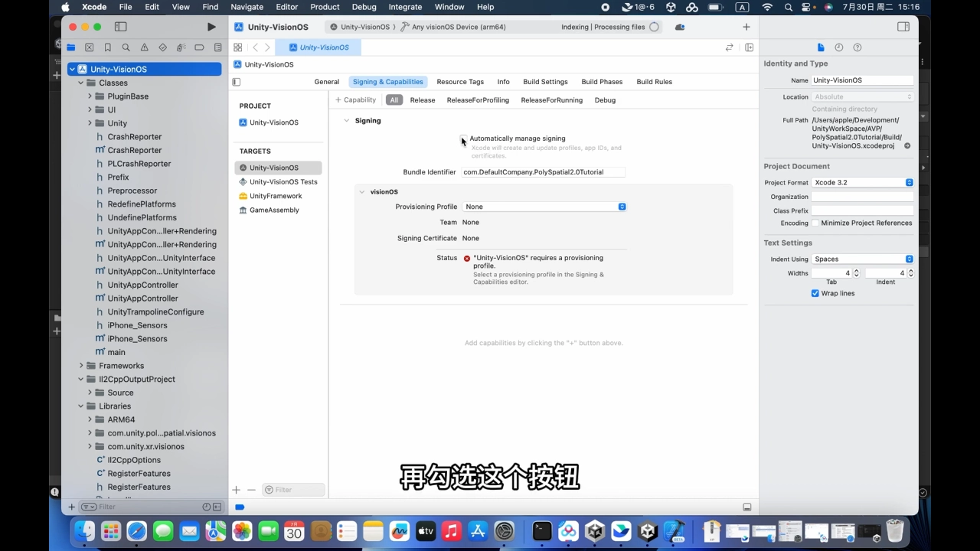The image size is (980, 551).
Task: Open the Indent Using dropdown
Action: coord(863,259)
